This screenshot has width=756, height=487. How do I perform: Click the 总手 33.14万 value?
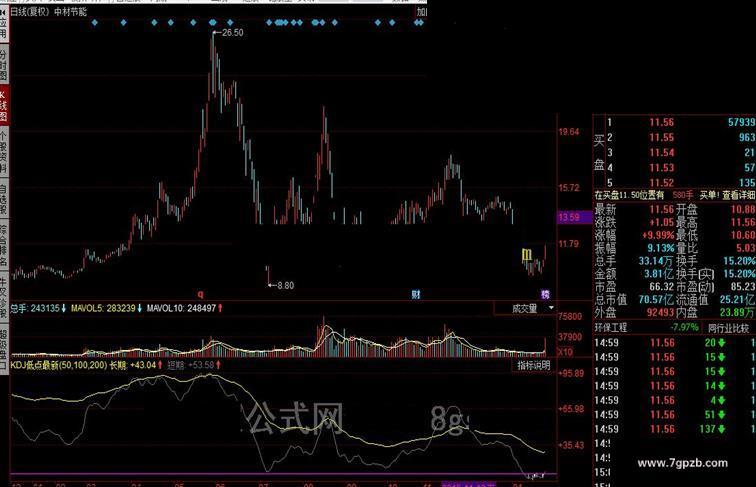click(x=656, y=261)
